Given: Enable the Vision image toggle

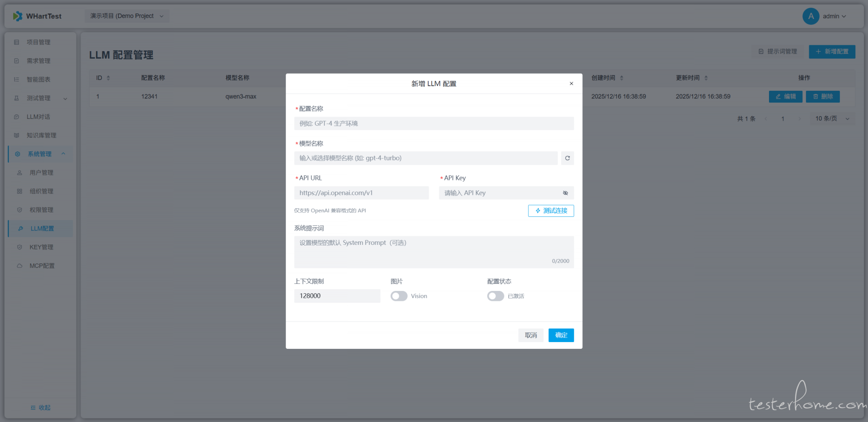Looking at the screenshot, I should (399, 296).
